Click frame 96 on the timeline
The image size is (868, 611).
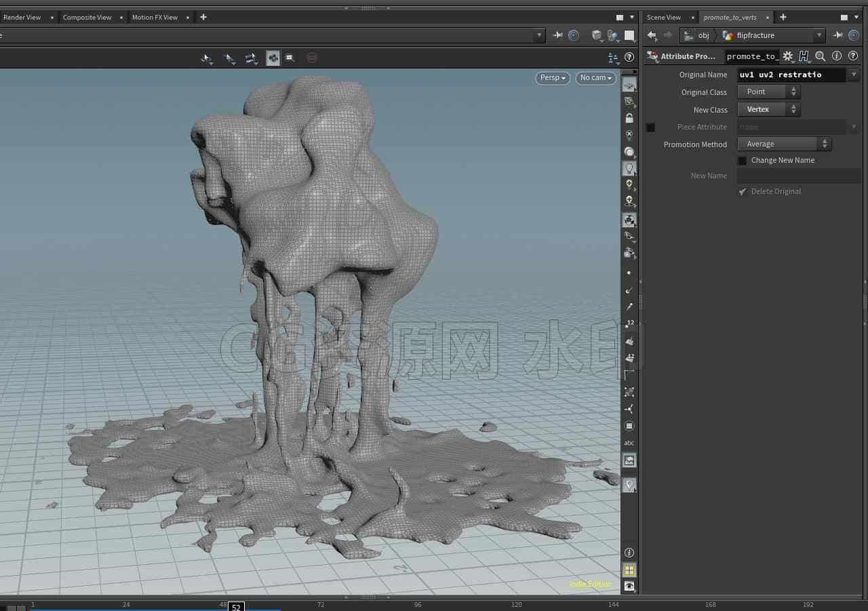(x=418, y=604)
